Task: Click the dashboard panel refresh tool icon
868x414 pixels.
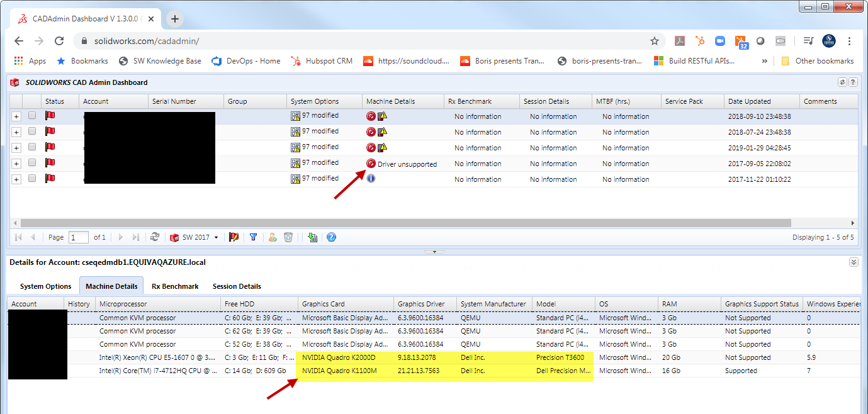Action: tap(842, 82)
